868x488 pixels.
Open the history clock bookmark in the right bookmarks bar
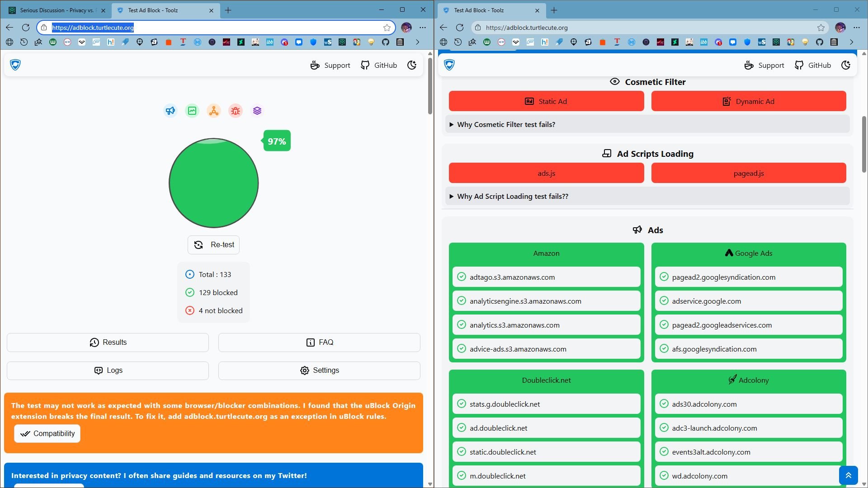click(x=458, y=42)
